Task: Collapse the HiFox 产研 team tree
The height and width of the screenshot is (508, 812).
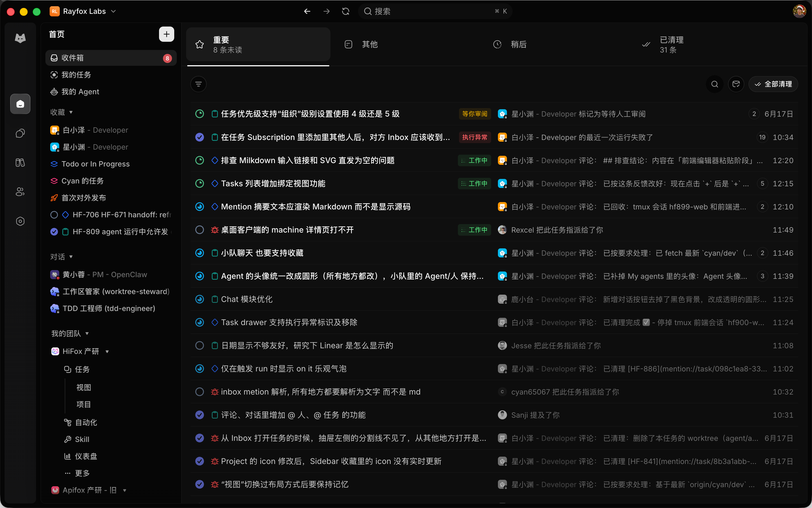Action: [107, 351]
